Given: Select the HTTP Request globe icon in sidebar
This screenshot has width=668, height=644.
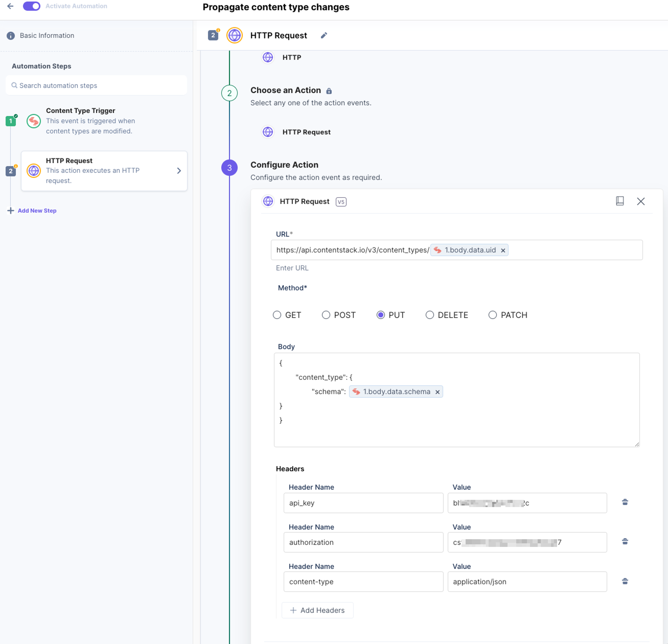Looking at the screenshot, I should click(x=34, y=171).
